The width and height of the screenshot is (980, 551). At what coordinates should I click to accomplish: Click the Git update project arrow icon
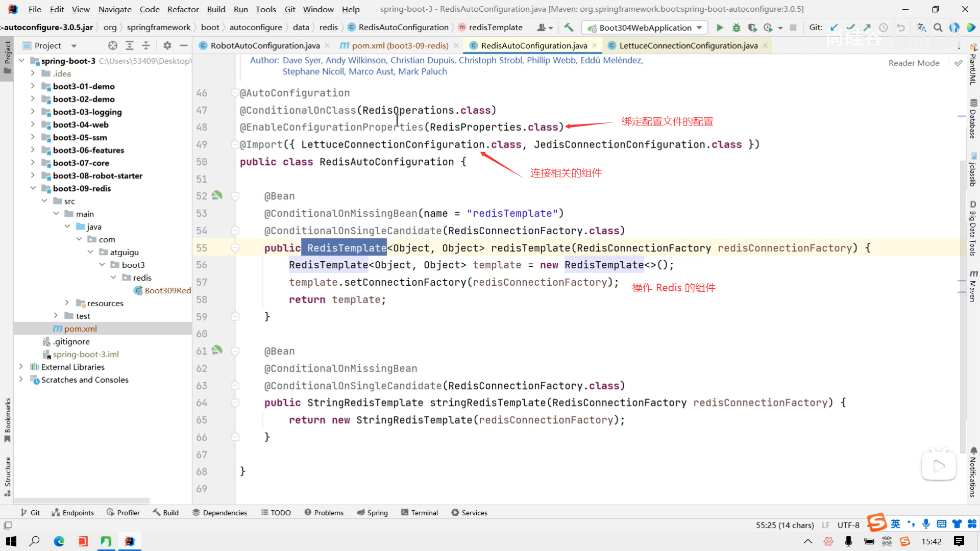point(834,28)
